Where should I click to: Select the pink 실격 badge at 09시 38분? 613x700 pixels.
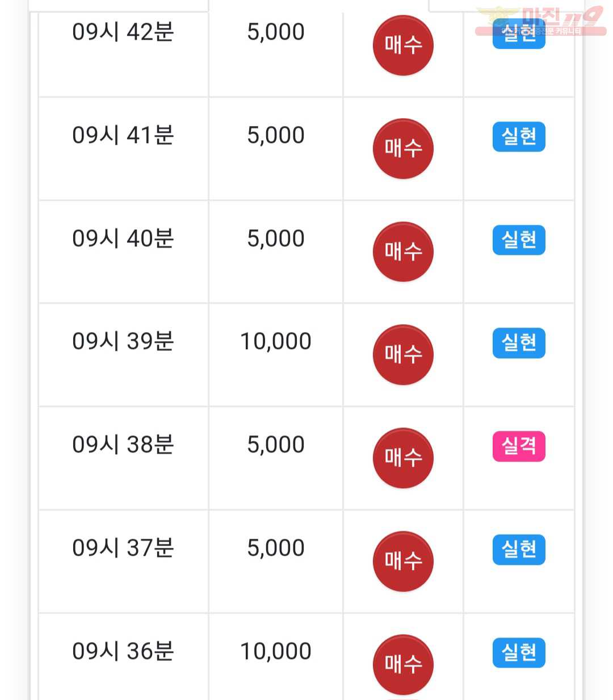pyautogui.click(x=519, y=446)
